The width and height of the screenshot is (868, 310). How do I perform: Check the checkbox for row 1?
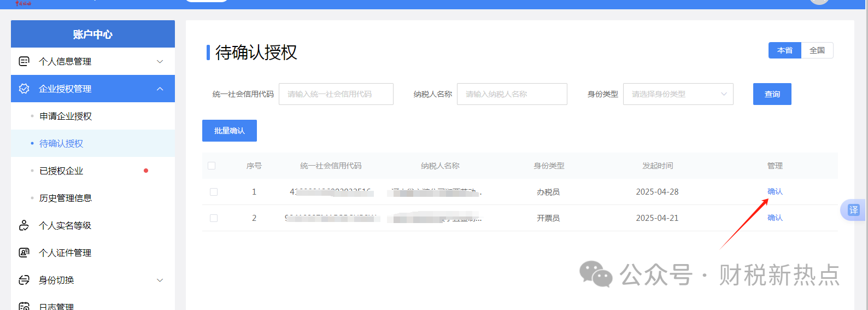pyautogui.click(x=214, y=192)
